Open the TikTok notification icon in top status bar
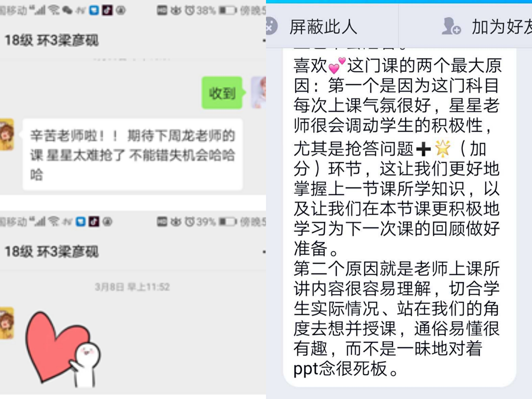 (x=107, y=10)
